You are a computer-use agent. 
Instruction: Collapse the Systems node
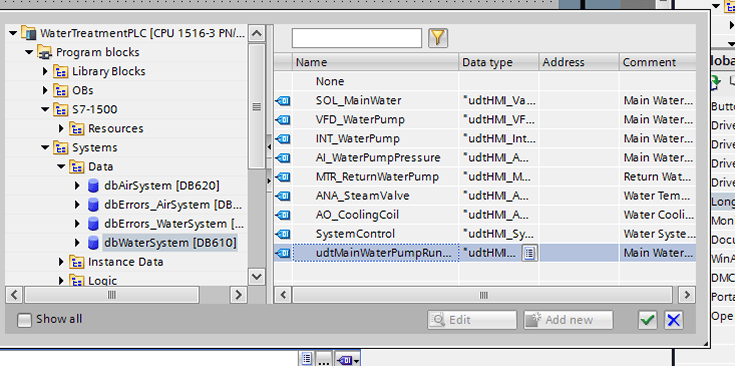tap(45, 148)
